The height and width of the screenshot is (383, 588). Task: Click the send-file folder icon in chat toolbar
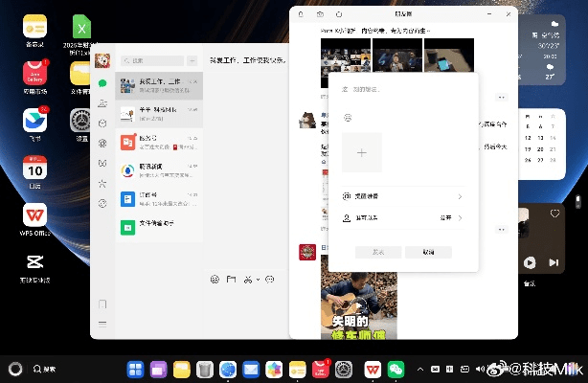pos(231,280)
